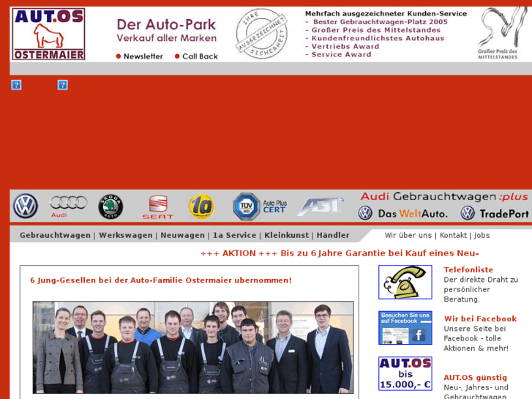Open the AUT.OS bis 15.000 € image
The height and width of the screenshot is (399, 532).
[405, 373]
